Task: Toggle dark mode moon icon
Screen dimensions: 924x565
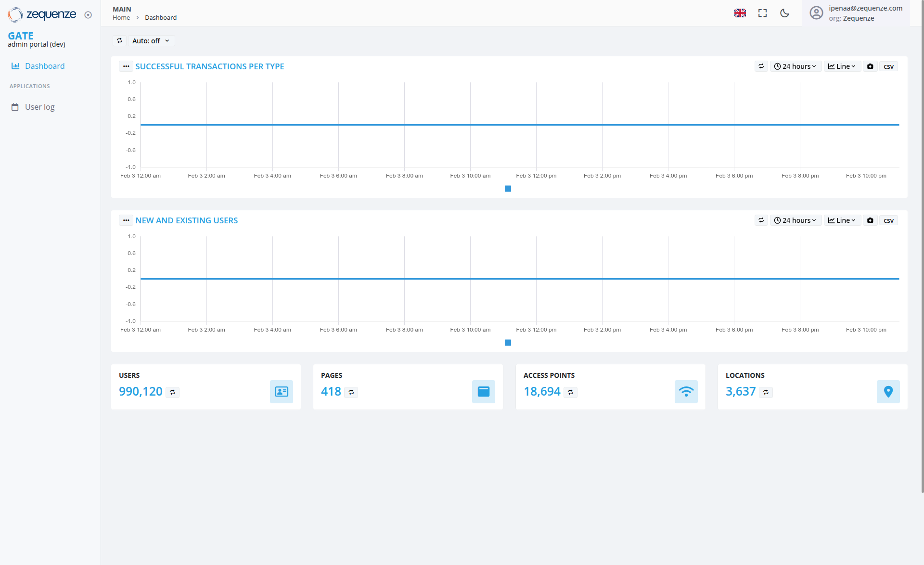Action: click(785, 13)
